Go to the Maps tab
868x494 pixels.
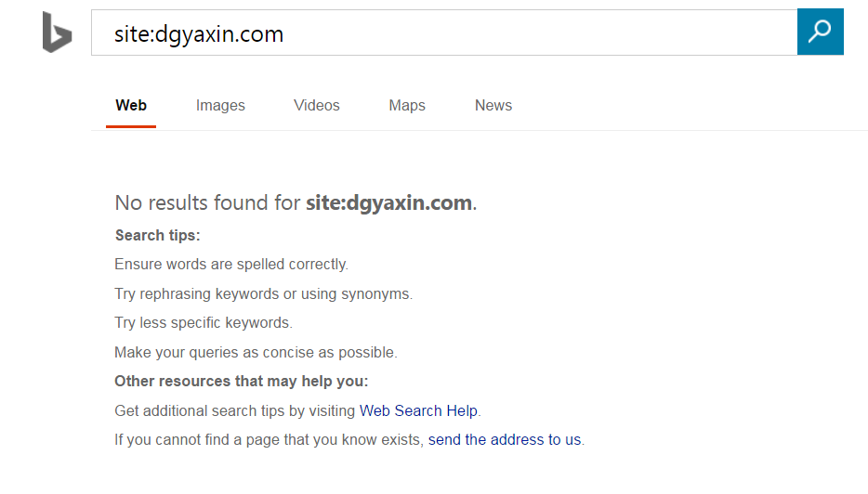[x=407, y=105]
